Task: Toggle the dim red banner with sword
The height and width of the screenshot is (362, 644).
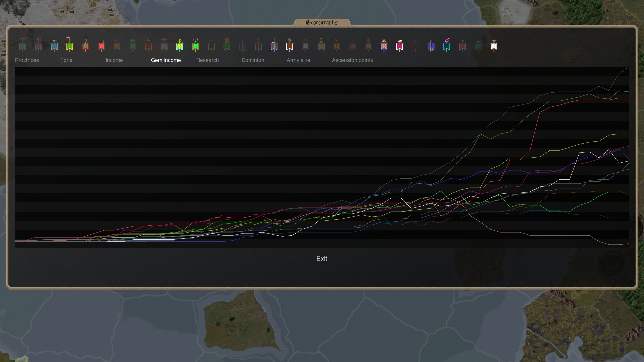Action: point(258,44)
